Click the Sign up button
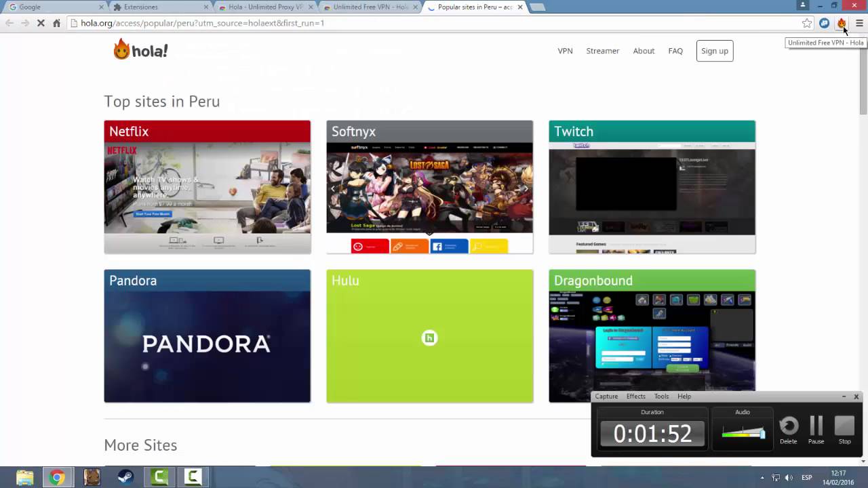Image resolution: width=868 pixels, height=488 pixels. [x=715, y=51]
